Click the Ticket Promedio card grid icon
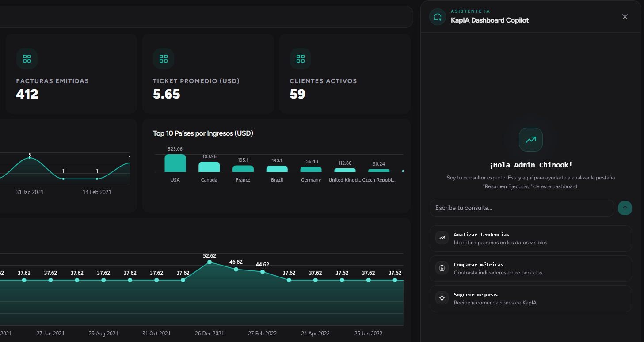The height and width of the screenshot is (342, 644). tap(164, 59)
